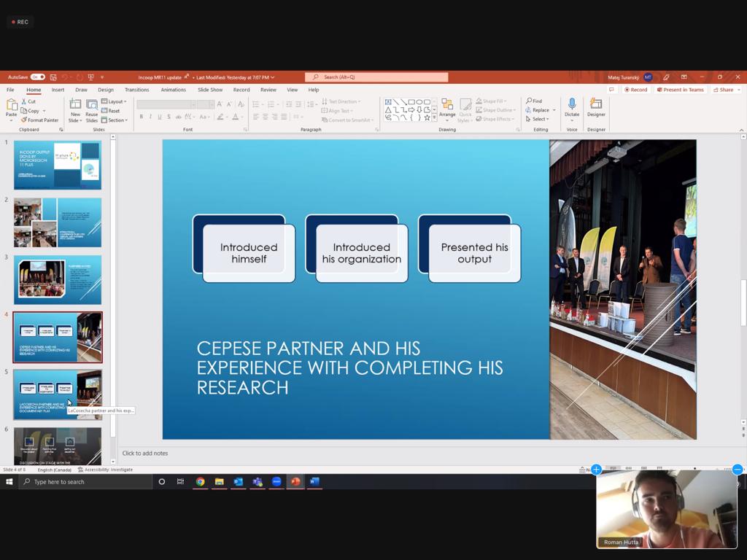Open the Clipboard pane launcher
747x560 pixels.
click(61, 130)
